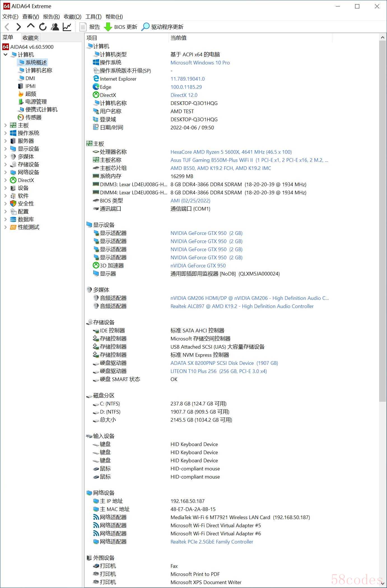Expand the DirectX tree node
This screenshot has height=588, width=387.
[x=5, y=180]
